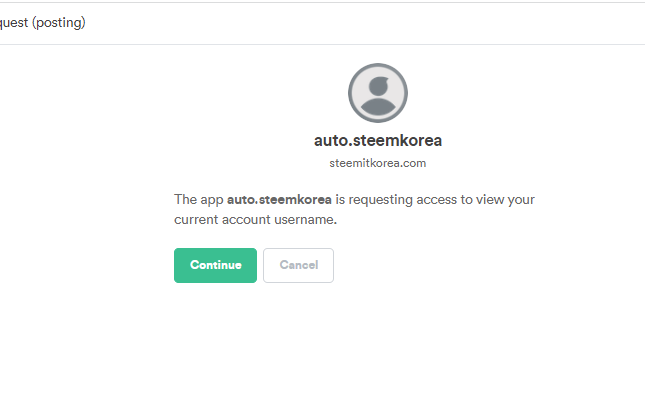Click the green Continue button

pyautogui.click(x=215, y=265)
